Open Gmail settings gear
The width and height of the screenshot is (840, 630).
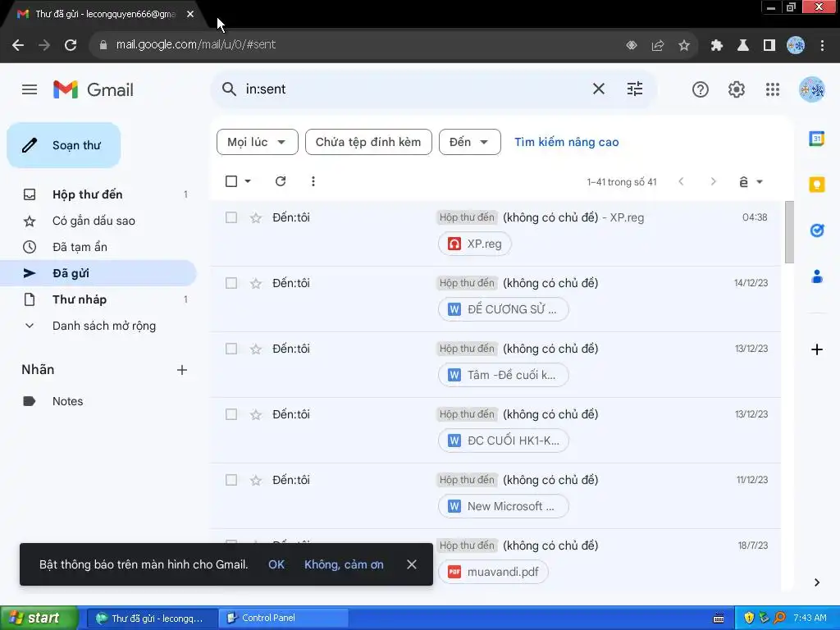pyautogui.click(x=737, y=89)
